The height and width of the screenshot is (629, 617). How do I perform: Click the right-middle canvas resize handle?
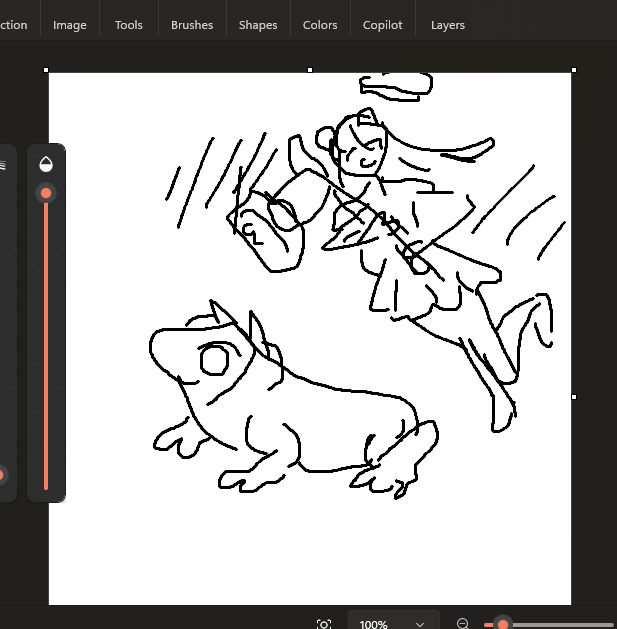574,397
